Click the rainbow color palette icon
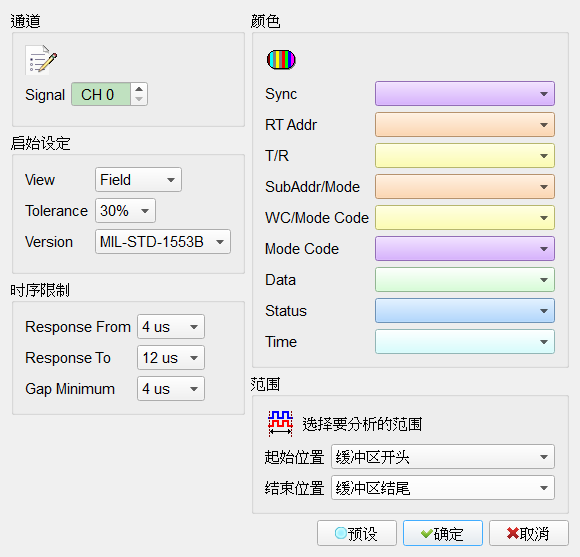 [281, 60]
